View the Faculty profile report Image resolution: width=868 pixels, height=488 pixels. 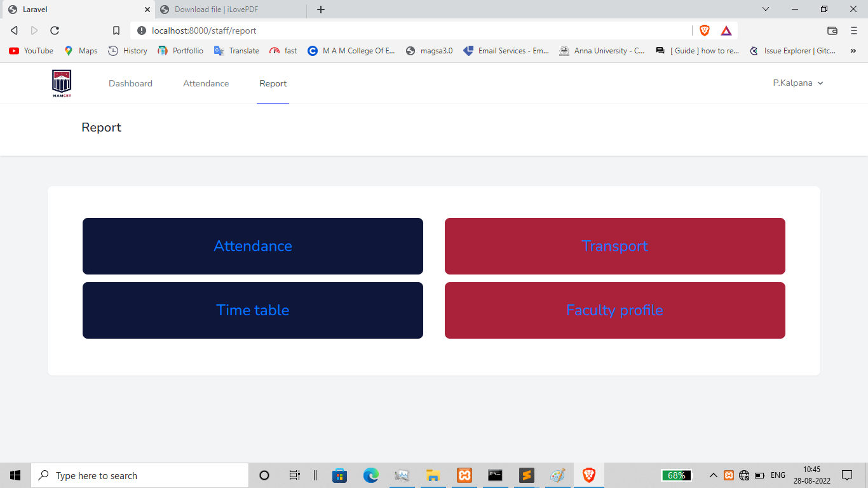point(614,310)
